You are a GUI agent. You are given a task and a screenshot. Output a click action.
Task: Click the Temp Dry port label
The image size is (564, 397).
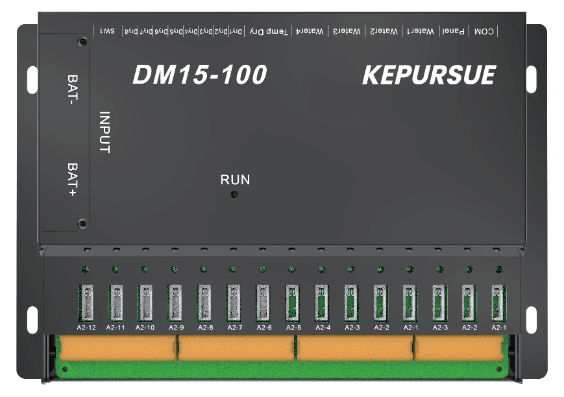coord(269,32)
